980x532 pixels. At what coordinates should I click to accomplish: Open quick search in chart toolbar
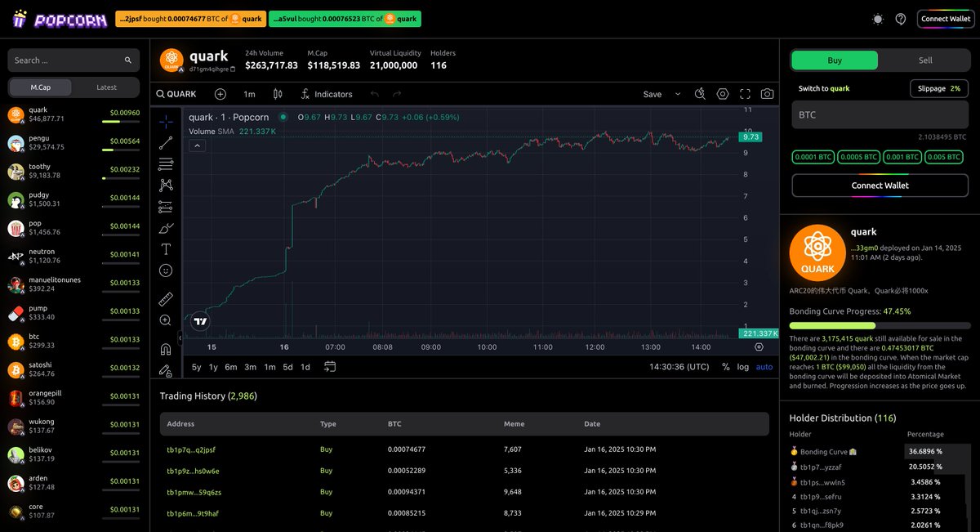coord(700,94)
